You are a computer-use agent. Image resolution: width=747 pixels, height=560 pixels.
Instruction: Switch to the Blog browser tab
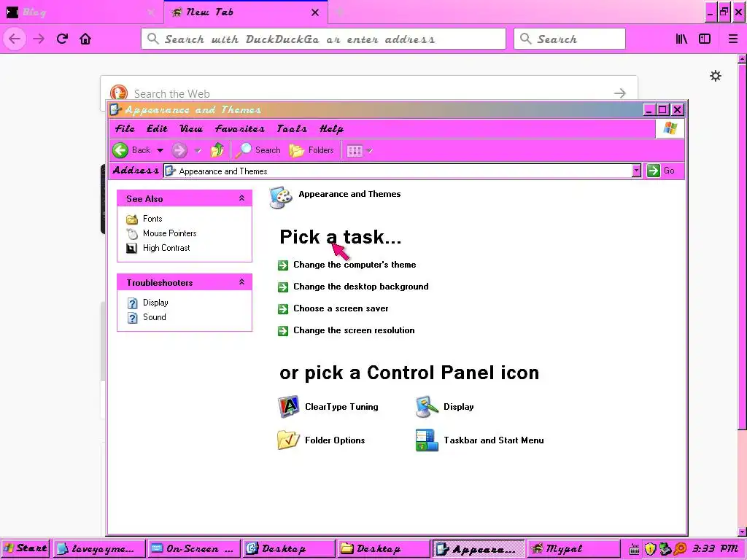click(81, 12)
